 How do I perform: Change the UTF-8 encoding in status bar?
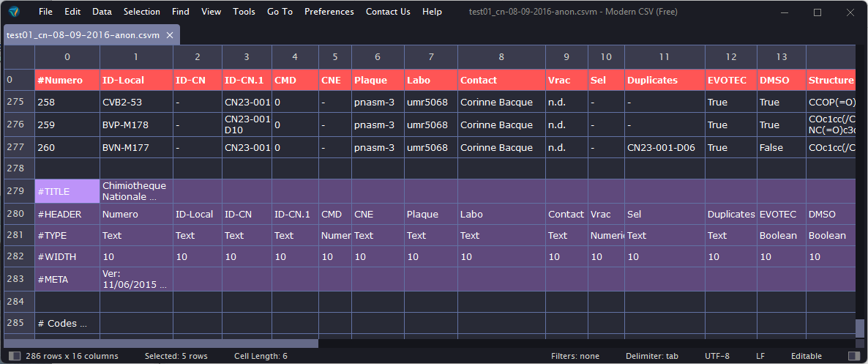717,356
